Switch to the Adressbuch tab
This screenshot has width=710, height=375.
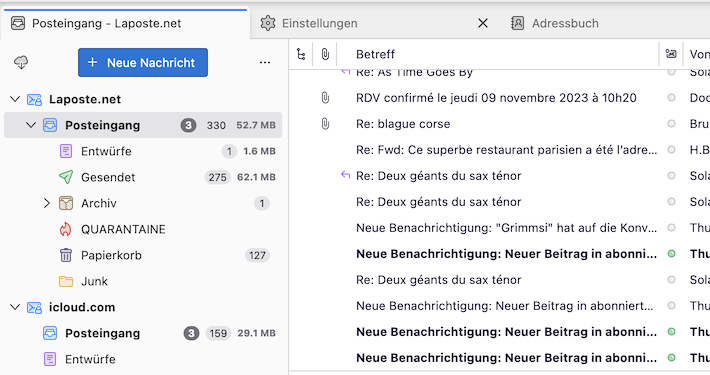565,23
